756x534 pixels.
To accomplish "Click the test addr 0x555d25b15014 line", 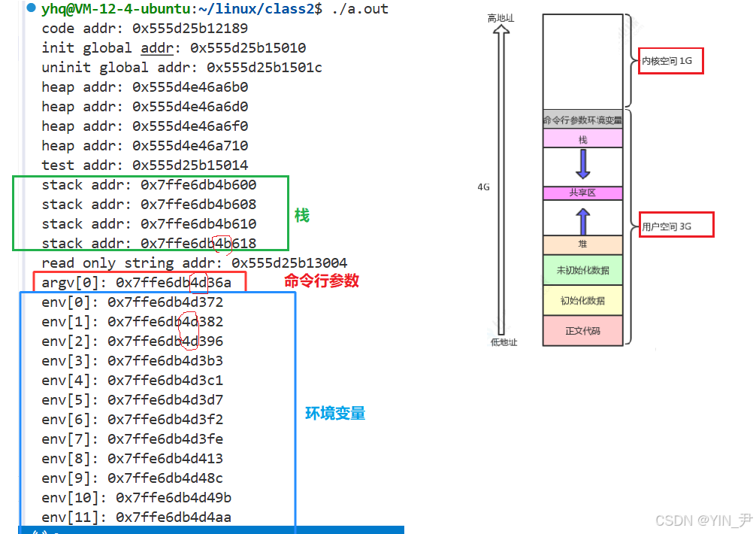I will pyautogui.click(x=144, y=165).
